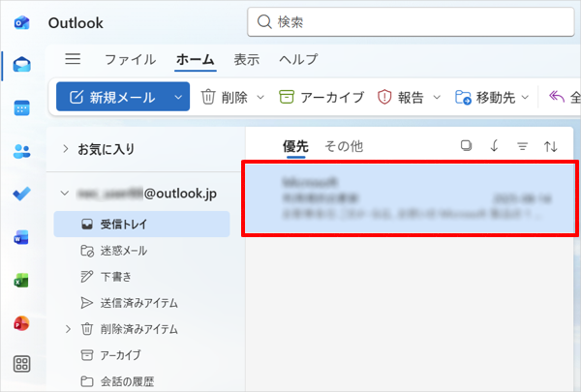Open the To Do checkmark app
This screenshot has width=581, height=392.
22,194
